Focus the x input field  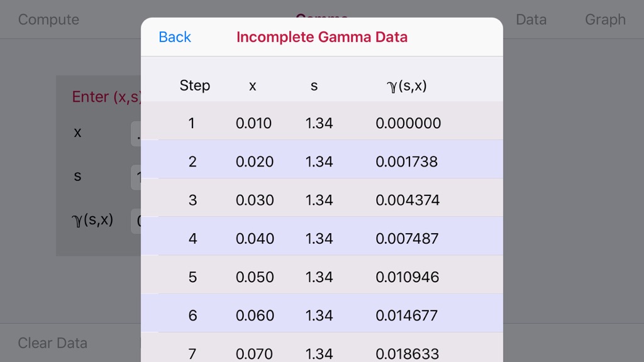coord(136,134)
